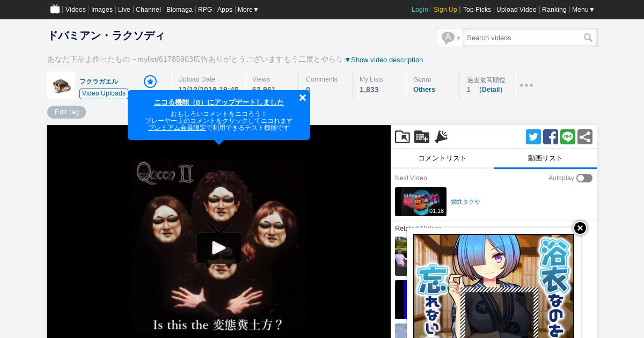
Task: Open the generic share icon
Action: tap(585, 137)
